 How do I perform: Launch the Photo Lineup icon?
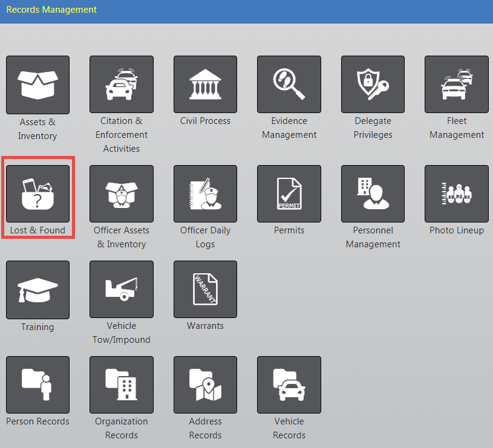457,194
